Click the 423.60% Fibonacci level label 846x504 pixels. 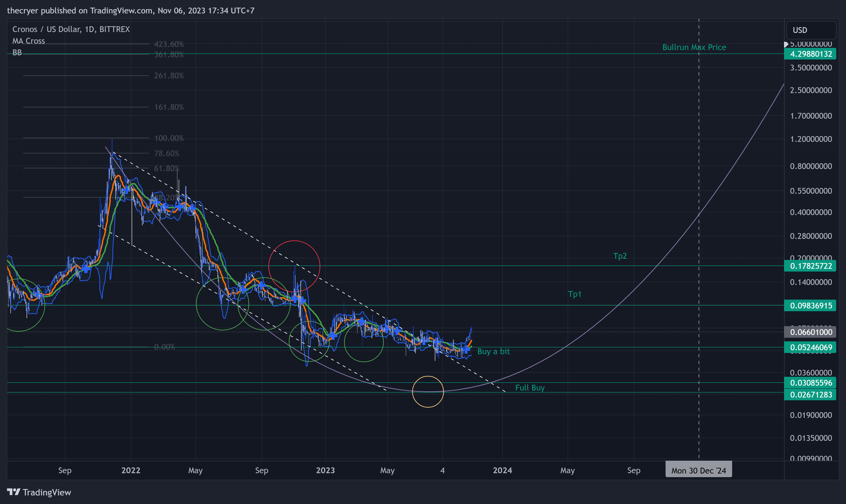(x=169, y=44)
